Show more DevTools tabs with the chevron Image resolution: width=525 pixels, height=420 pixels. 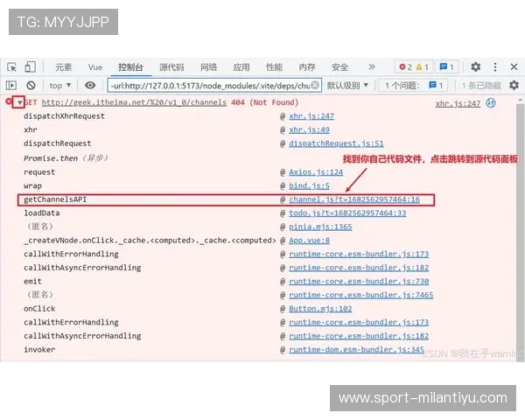coord(371,67)
